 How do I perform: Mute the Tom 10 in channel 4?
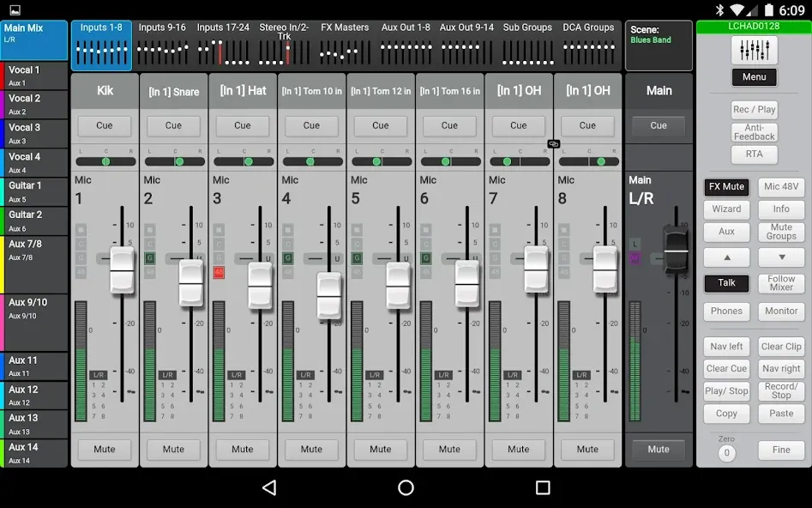[311, 450]
